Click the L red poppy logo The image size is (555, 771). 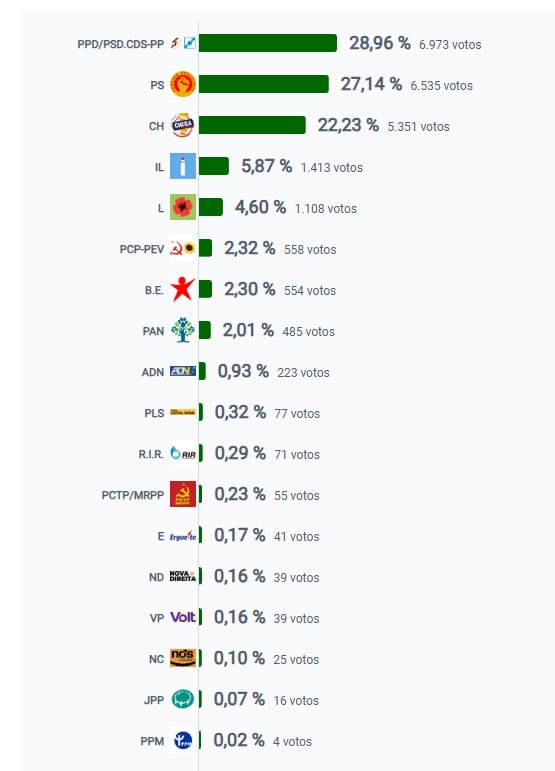click(183, 207)
